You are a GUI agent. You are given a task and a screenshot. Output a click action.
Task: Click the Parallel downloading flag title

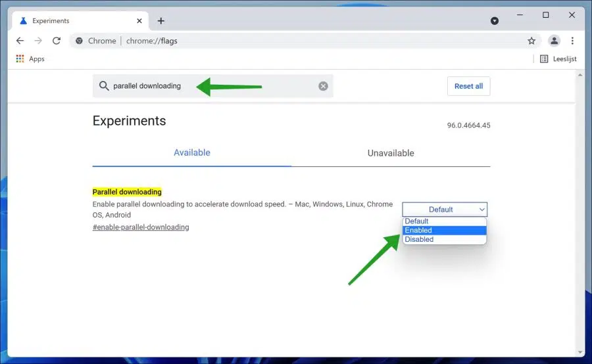(127, 192)
